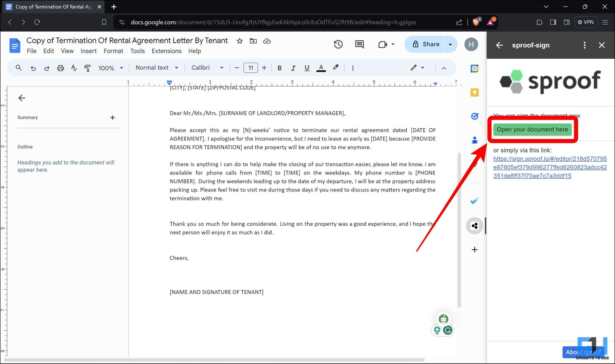Image resolution: width=615 pixels, height=364 pixels.
Task: Open Google Tasks in side panel
Action: coord(474,116)
